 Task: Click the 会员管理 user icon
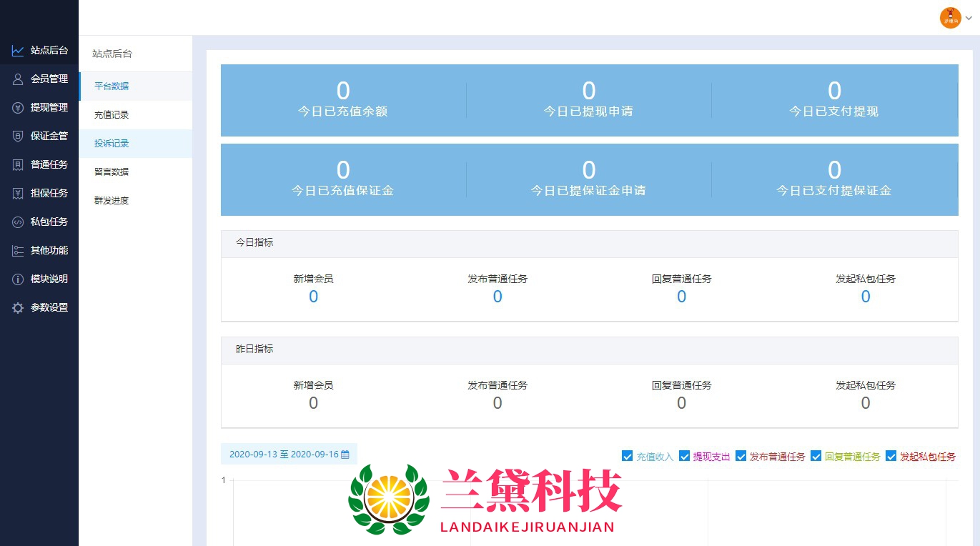coord(18,79)
